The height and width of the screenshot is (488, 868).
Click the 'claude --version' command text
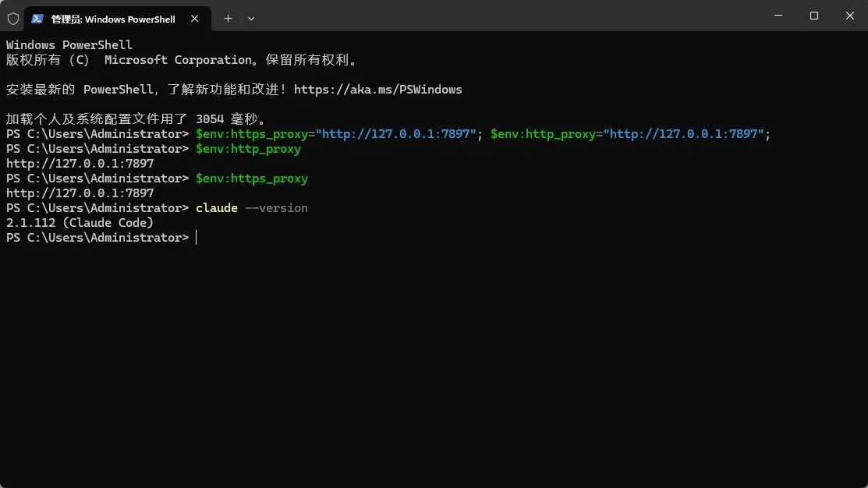pyautogui.click(x=251, y=208)
